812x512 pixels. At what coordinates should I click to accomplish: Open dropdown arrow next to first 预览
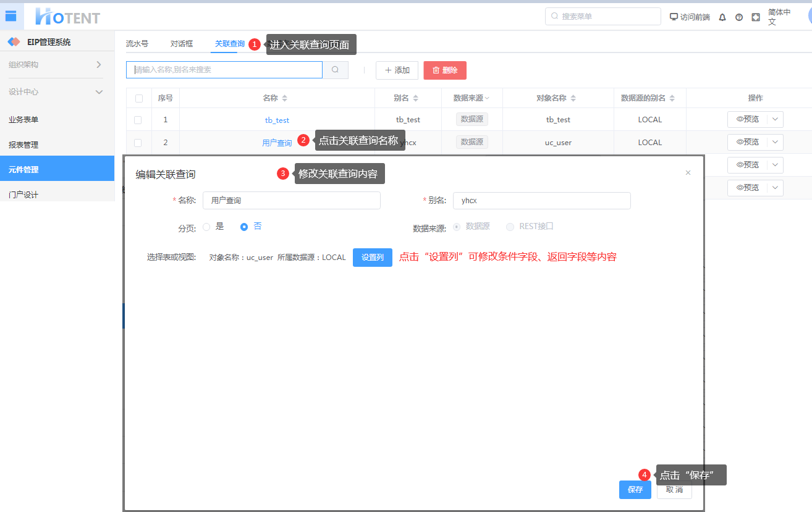(x=775, y=119)
